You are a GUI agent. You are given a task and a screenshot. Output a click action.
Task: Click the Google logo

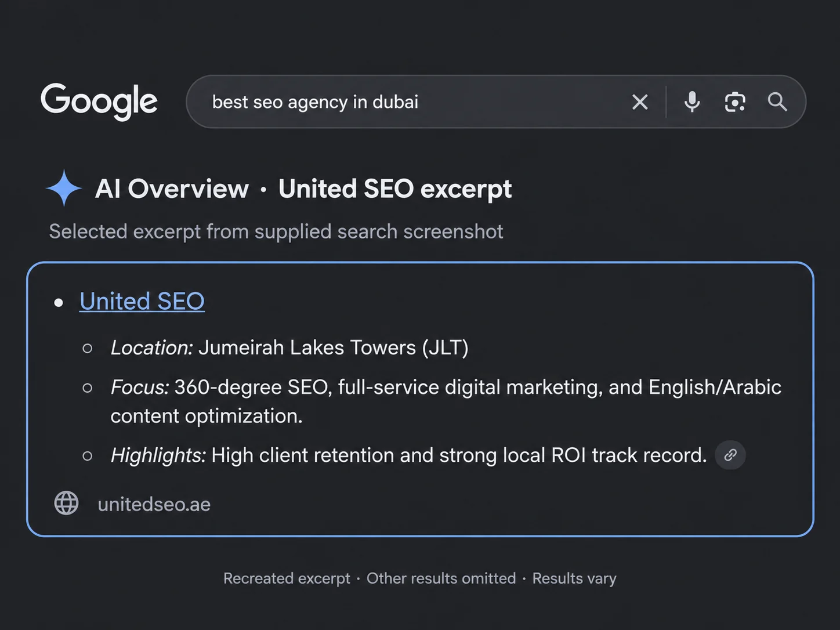pyautogui.click(x=99, y=101)
